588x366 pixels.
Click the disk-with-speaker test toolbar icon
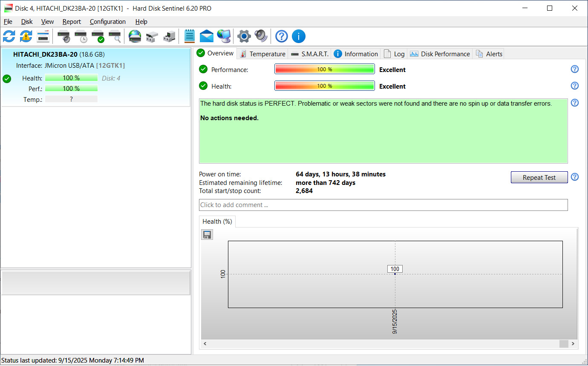pyautogui.click(x=64, y=36)
